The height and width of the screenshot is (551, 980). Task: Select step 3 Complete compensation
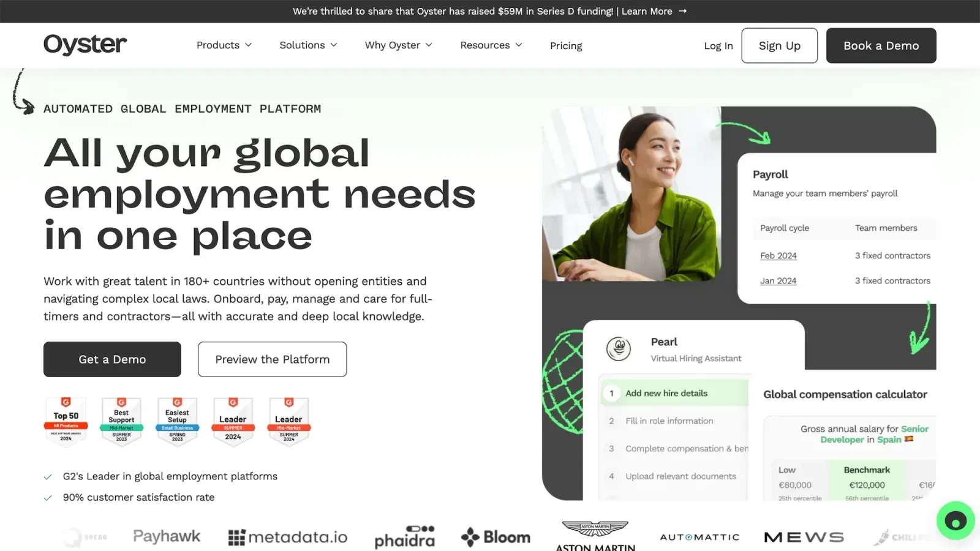pyautogui.click(x=674, y=449)
